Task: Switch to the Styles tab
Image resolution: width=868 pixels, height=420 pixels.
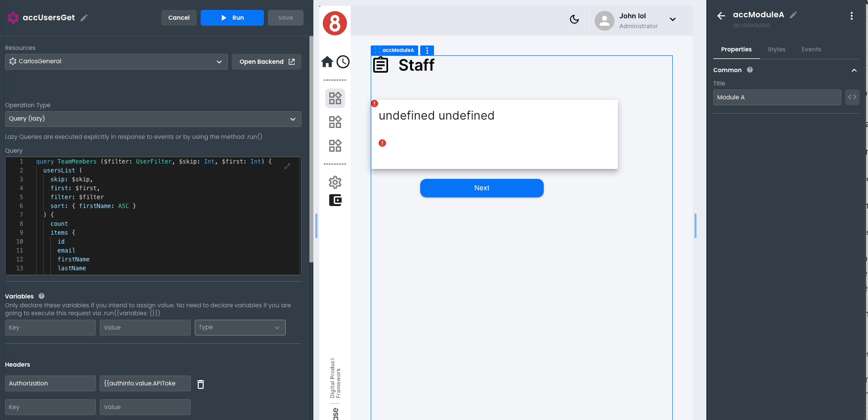Action: pyautogui.click(x=776, y=49)
